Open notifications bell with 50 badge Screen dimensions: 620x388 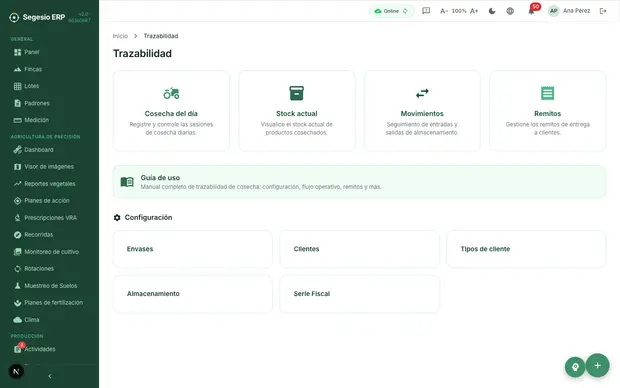[531, 11]
